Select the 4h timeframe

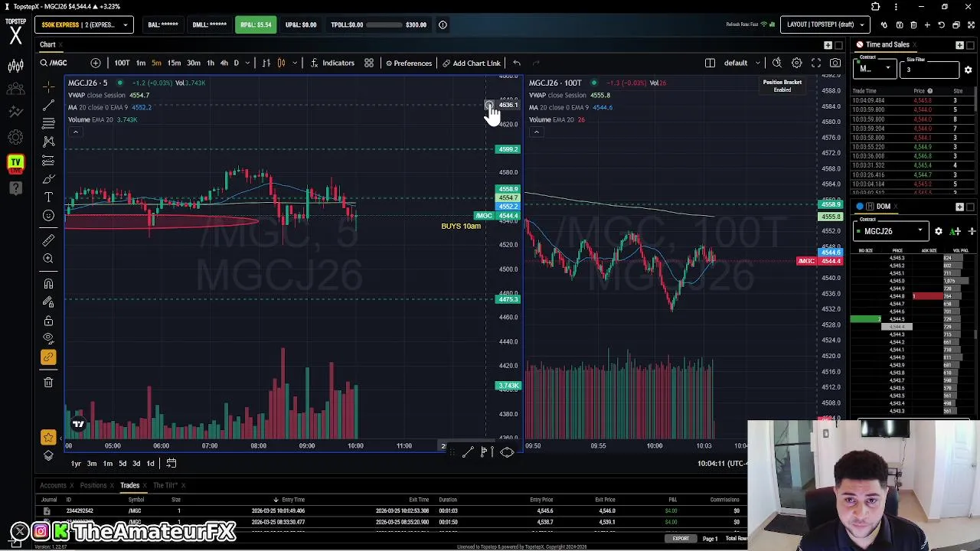[224, 63]
